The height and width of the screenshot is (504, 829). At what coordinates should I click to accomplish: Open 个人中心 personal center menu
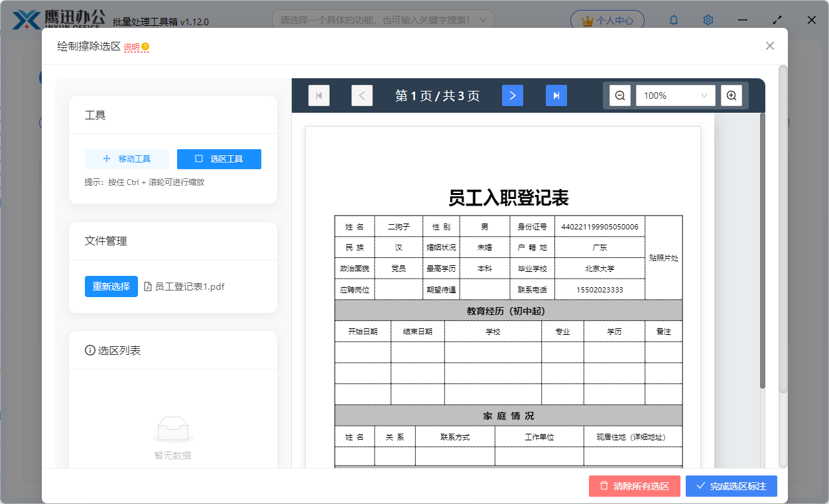point(607,20)
